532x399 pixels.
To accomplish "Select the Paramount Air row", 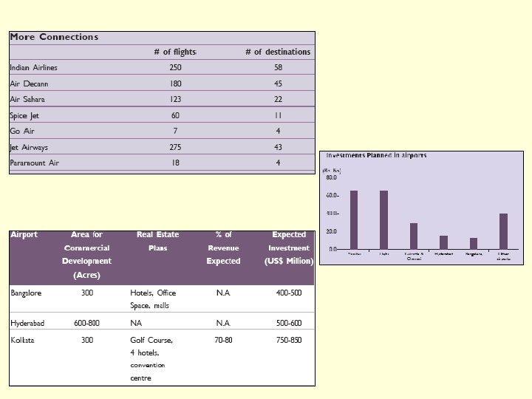I will 162,163.
